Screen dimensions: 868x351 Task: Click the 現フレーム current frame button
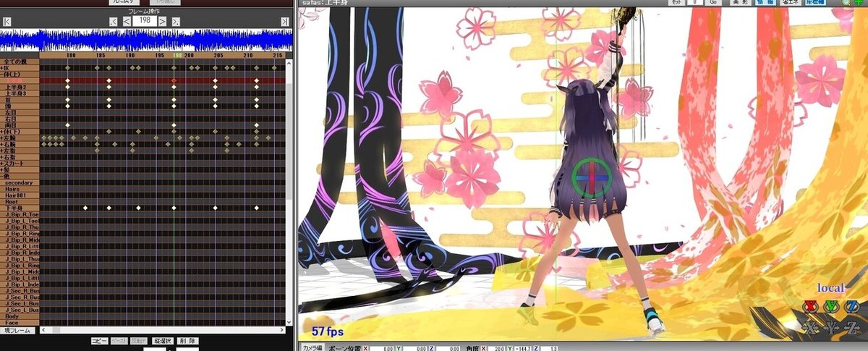(x=16, y=330)
